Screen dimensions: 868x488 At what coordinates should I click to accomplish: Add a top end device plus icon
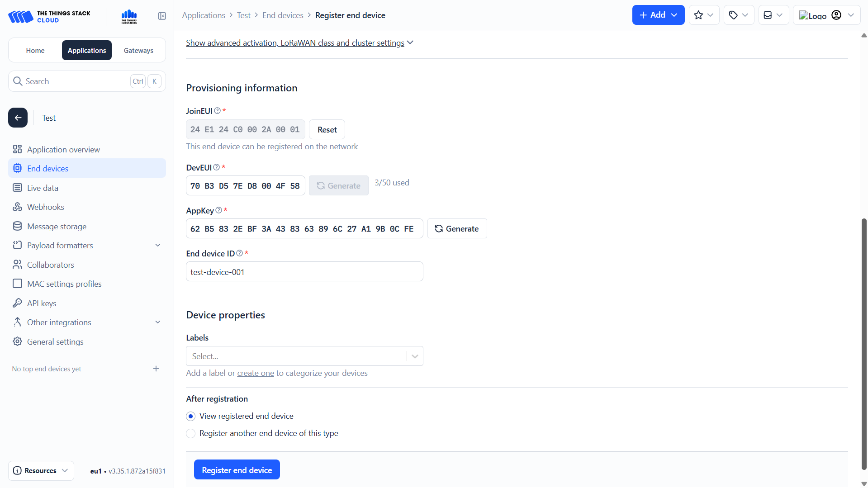[156, 369]
